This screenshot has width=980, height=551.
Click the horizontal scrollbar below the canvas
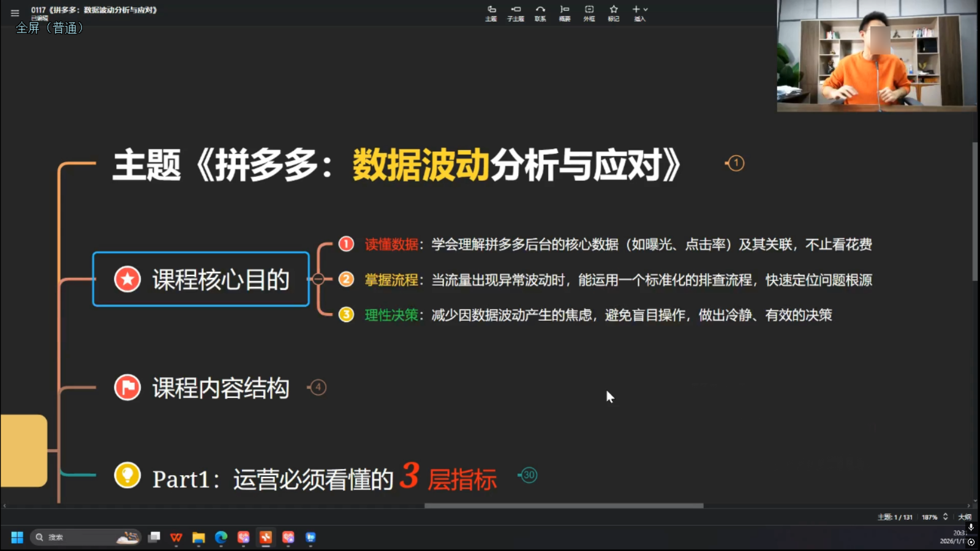[x=563, y=504]
